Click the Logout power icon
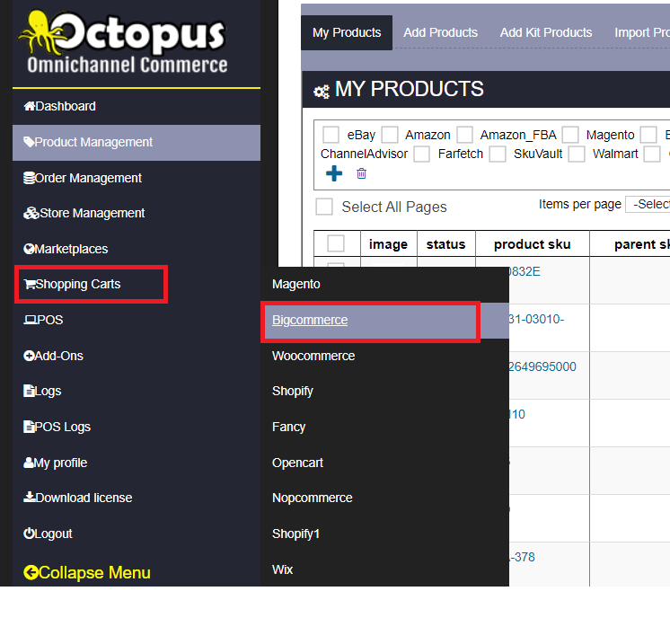The height and width of the screenshot is (644, 670). [29, 534]
